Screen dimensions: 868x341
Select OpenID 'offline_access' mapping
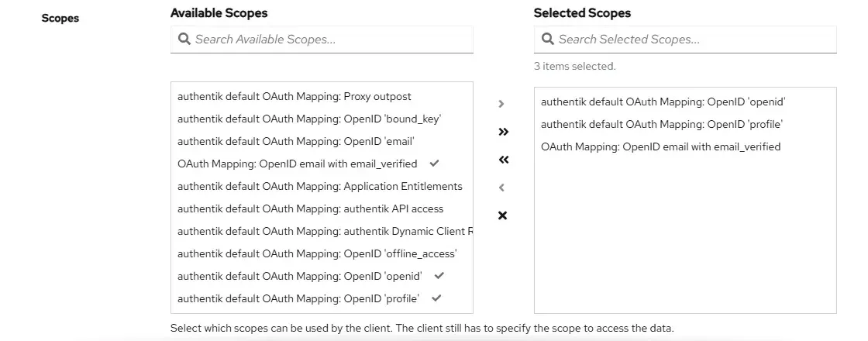point(322,253)
